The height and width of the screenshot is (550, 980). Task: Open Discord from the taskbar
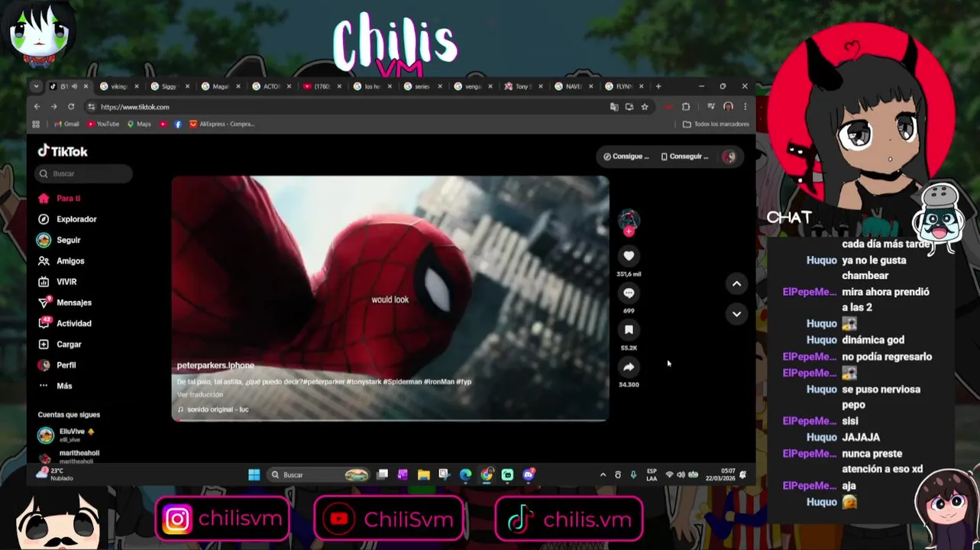(529, 475)
